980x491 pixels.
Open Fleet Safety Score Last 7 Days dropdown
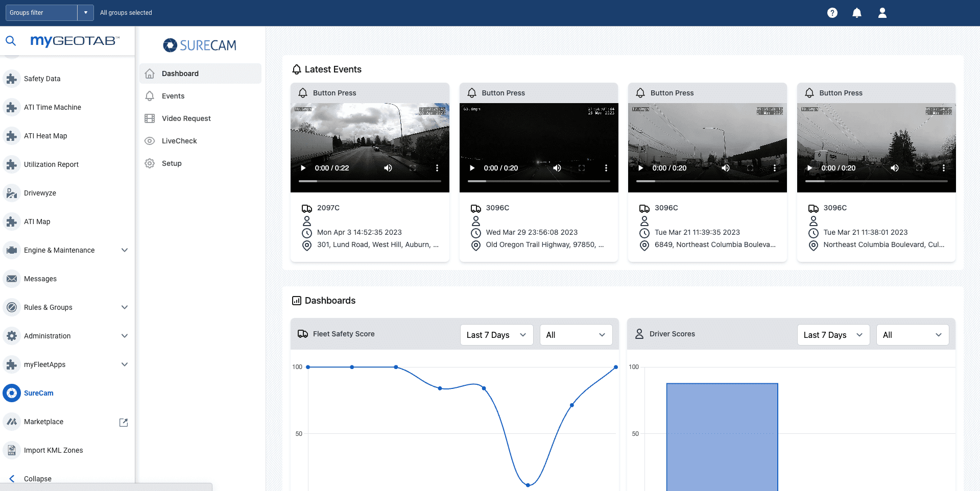(x=496, y=335)
